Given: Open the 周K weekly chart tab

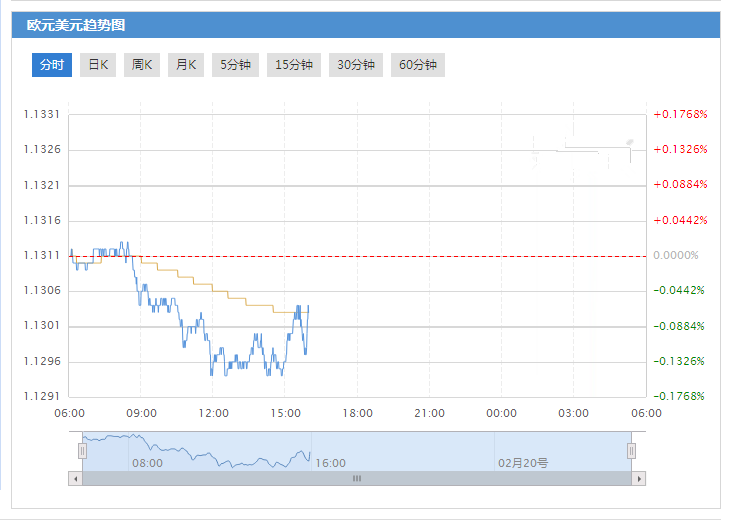Looking at the screenshot, I should click(142, 65).
